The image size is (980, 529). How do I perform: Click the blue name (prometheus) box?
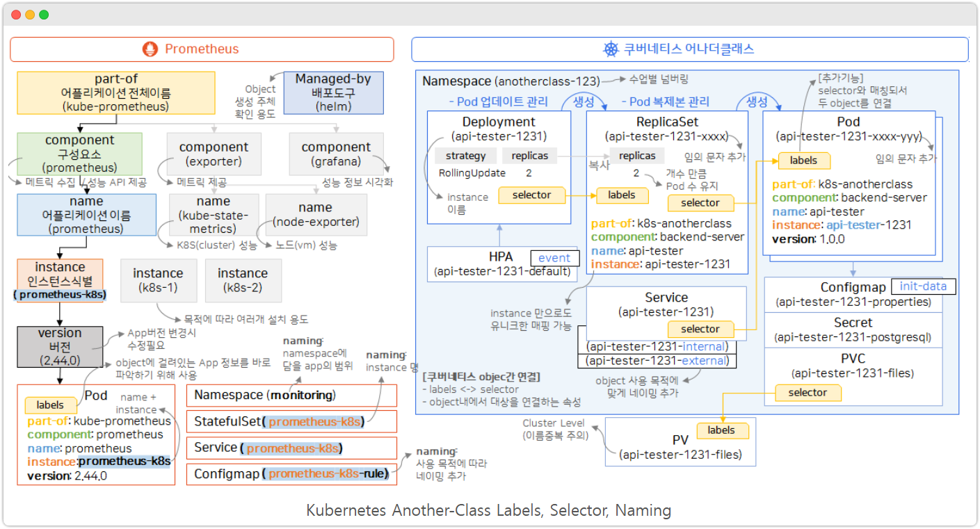(x=87, y=215)
